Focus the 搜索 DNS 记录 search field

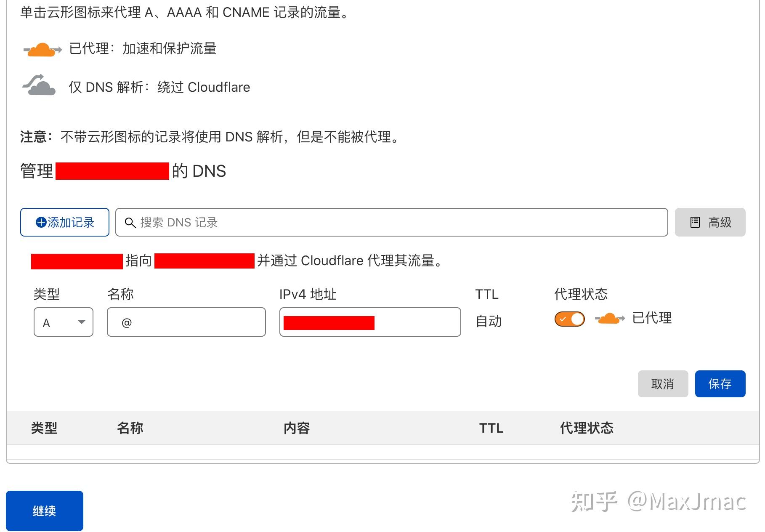pyautogui.click(x=392, y=222)
